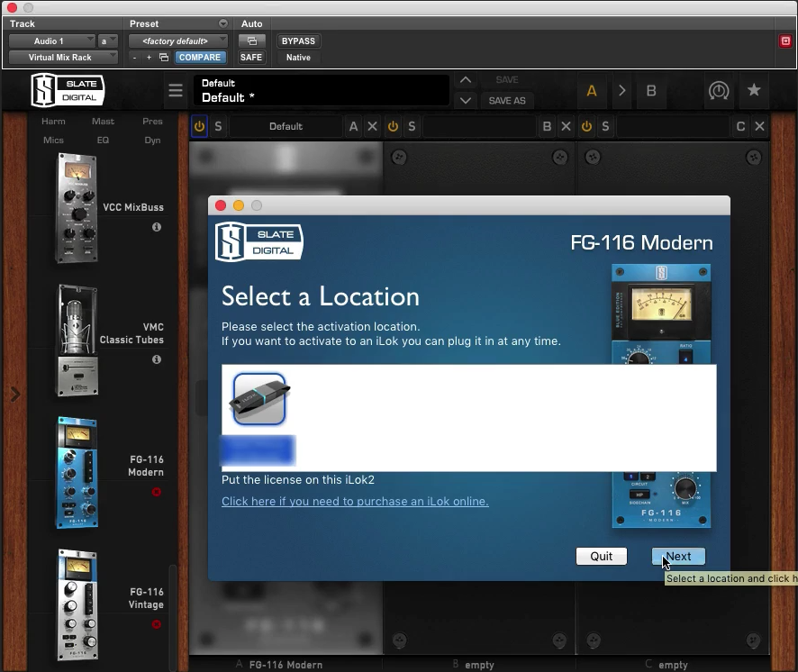Click Next in activation dialog
The width and height of the screenshot is (798, 672).
pyautogui.click(x=678, y=557)
